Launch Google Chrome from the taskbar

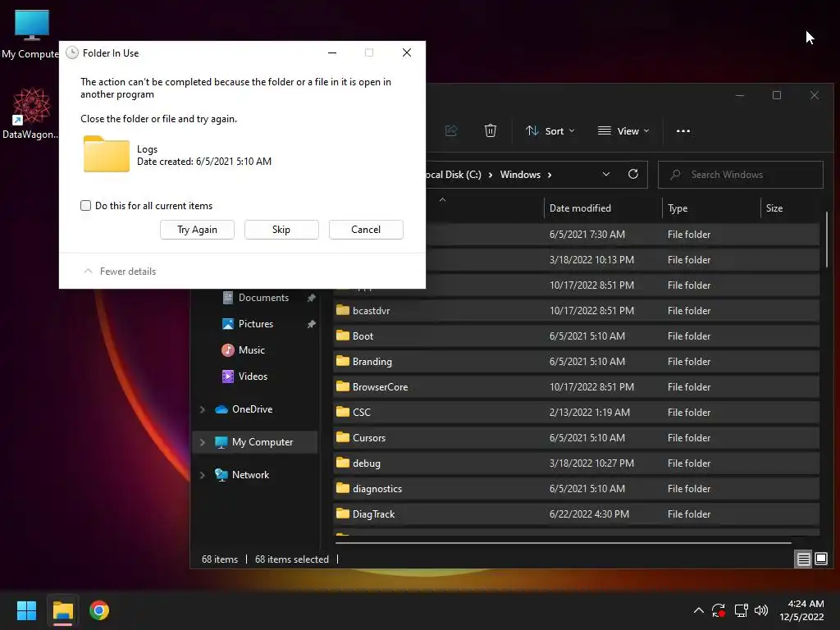coord(99,610)
